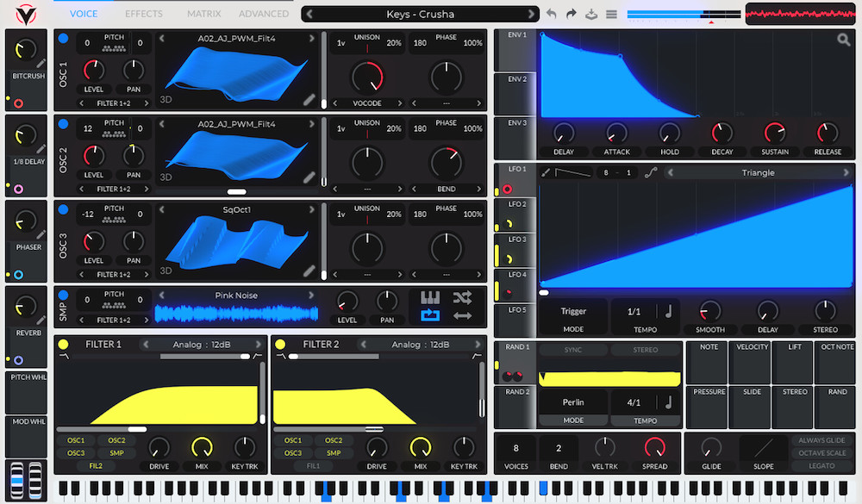The image size is (862, 504).
Task: Click the LFO 1 red modulation ring
Action: pos(507,189)
